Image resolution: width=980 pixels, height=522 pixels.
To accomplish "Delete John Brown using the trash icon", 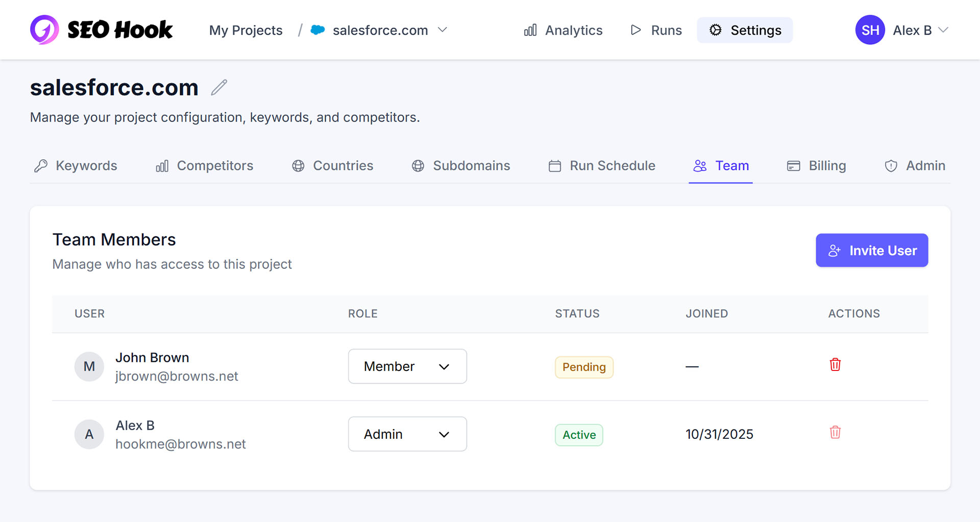I will coord(835,364).
